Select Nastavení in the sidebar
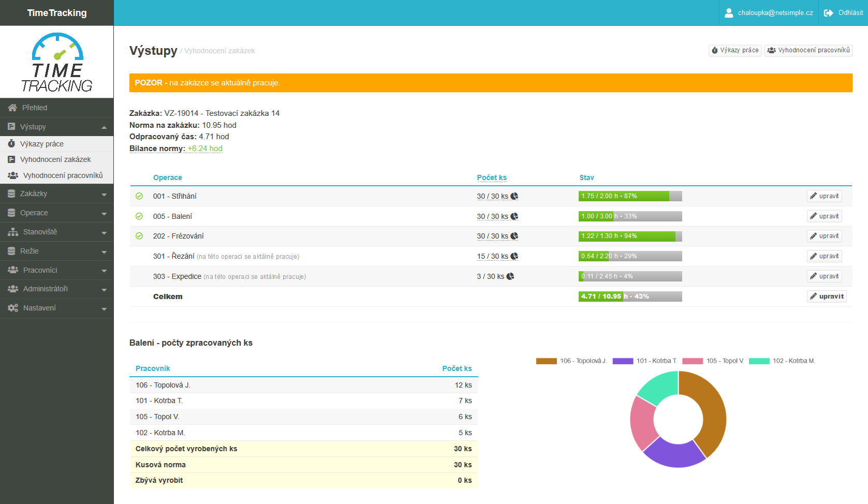868x504 pixels. click(x=57, y=308)
